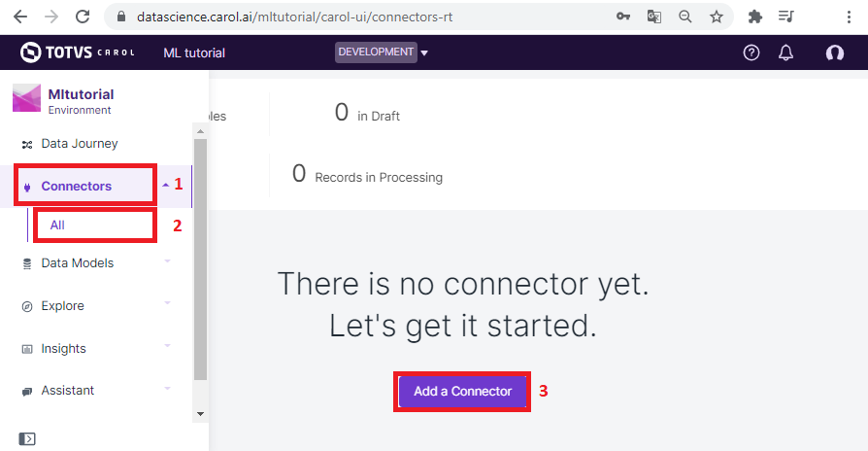Select Data Journey in the sidebar
This screenshot has width=868, height=451.
[x=80, y=144]
